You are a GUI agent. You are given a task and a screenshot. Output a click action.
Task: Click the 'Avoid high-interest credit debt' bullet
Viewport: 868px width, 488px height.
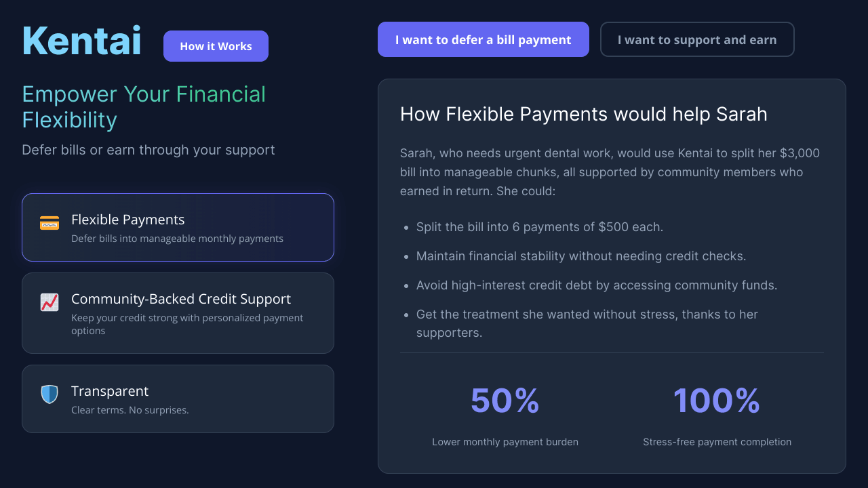pos(596,285)
